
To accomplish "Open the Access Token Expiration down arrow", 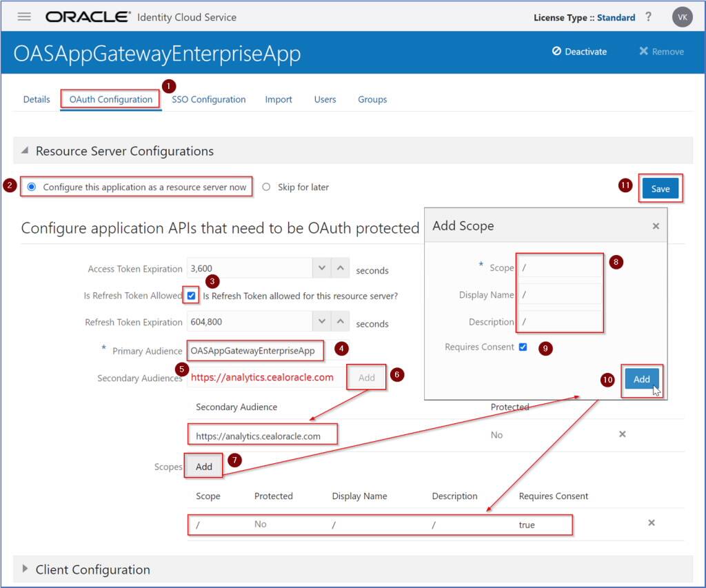I will pos(321,267).
